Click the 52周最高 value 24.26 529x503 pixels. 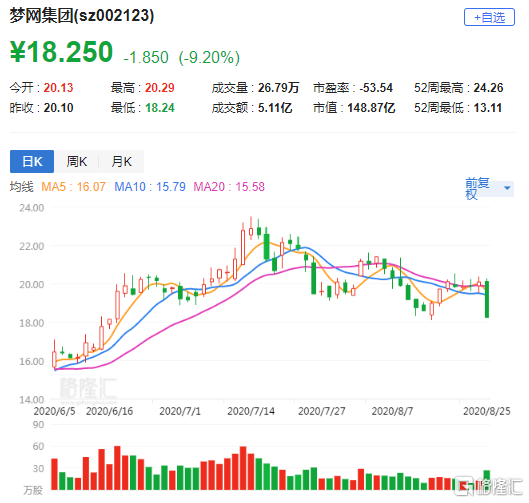point(488,88)
